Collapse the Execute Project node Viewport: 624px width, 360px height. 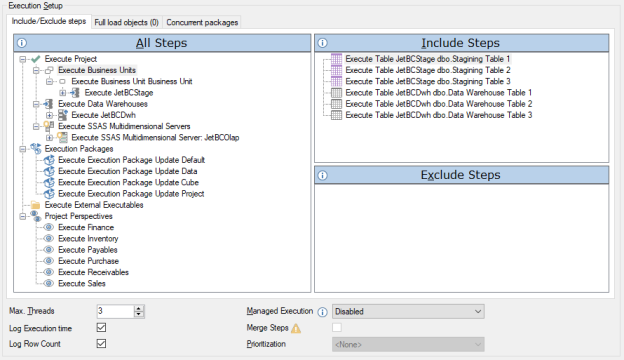tap(23, 59)
